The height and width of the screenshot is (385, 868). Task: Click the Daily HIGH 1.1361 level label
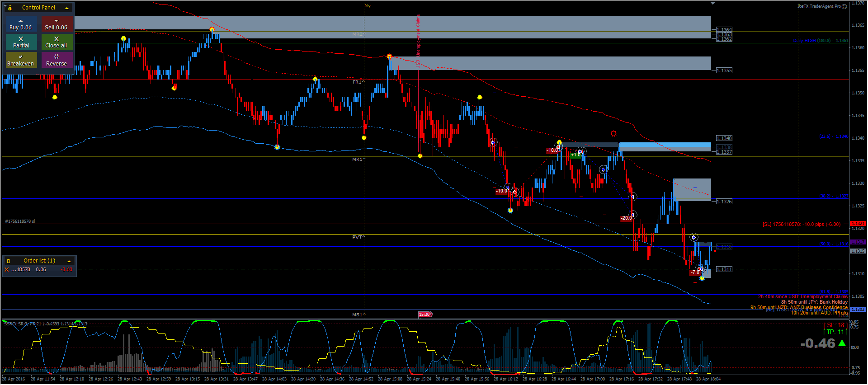pos(821,41)
